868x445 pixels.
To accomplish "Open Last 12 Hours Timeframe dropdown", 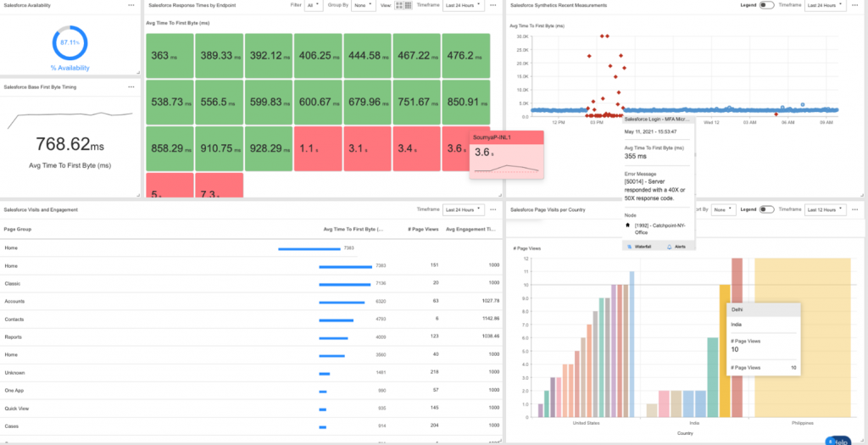I will [826, 209].
